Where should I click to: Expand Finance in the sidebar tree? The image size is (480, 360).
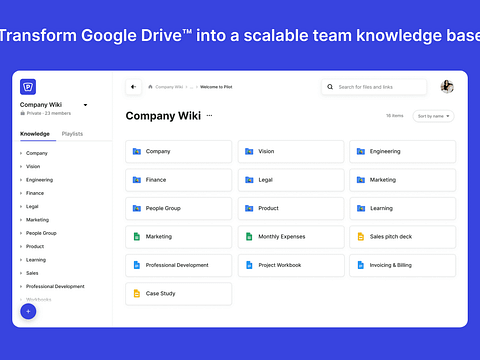pyautogui.click(x=21, y=193)
